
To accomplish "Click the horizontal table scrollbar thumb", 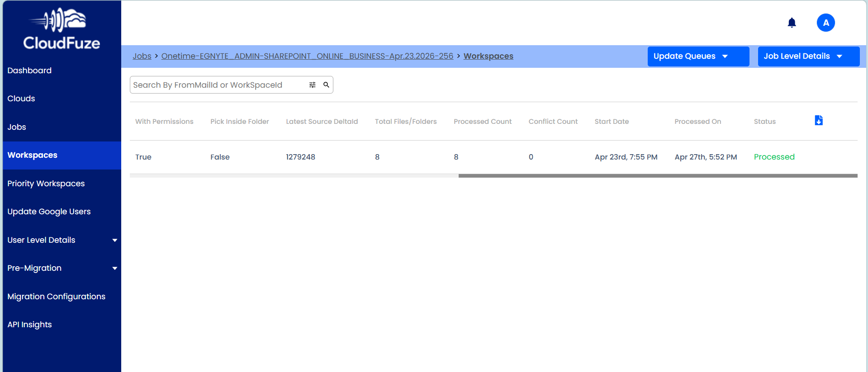I will 658,176.
